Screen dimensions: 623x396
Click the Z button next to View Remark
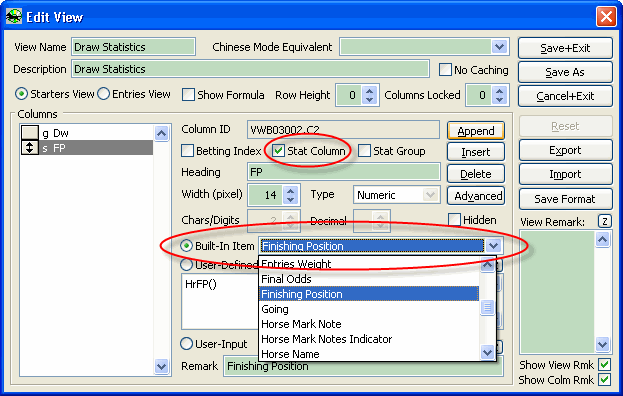605,221
